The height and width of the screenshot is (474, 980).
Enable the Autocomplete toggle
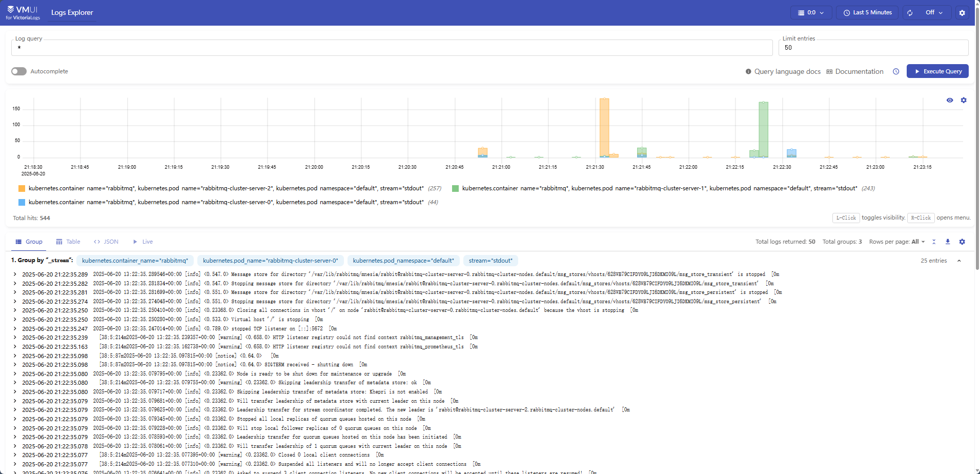click(18, 71)
